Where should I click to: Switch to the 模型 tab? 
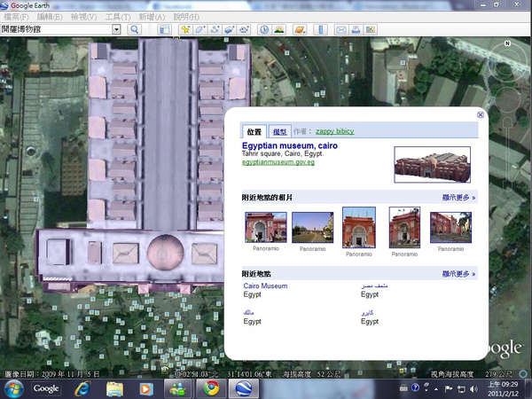(x=280, y=131)
